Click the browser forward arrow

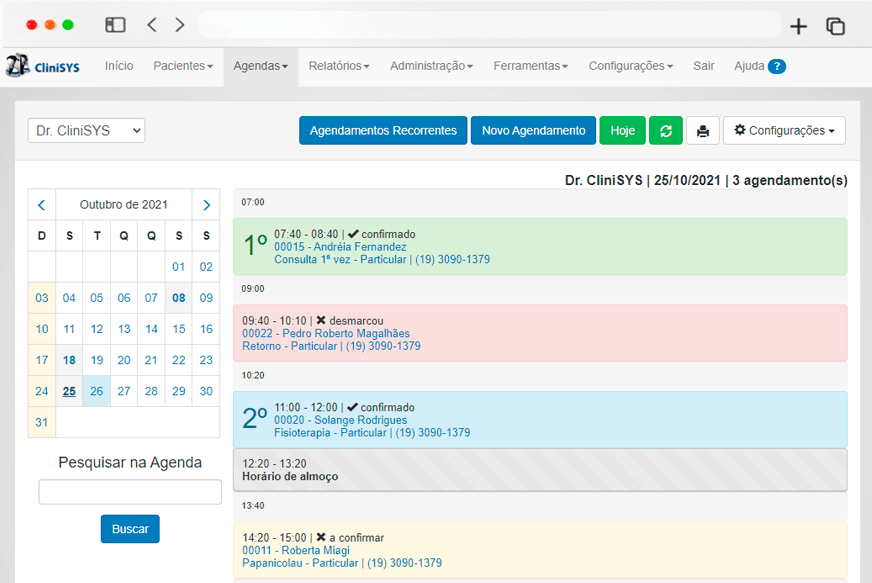click(180, 25)
